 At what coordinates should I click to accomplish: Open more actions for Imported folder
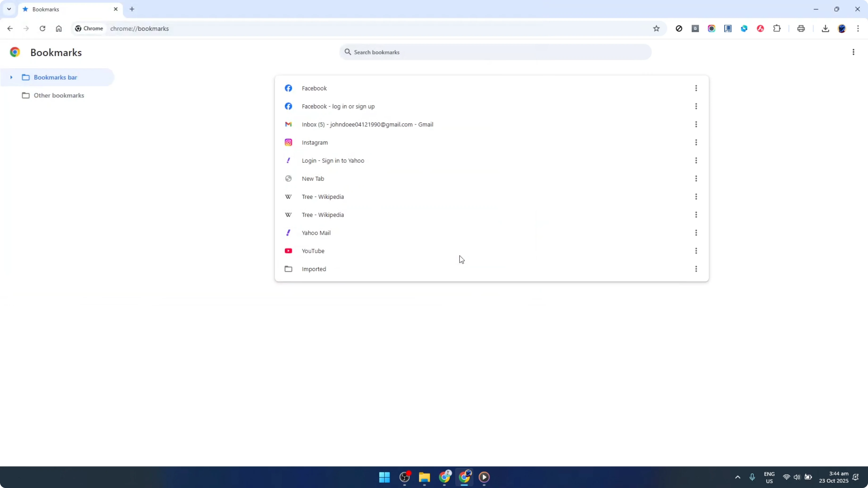(x=696, y=269)
